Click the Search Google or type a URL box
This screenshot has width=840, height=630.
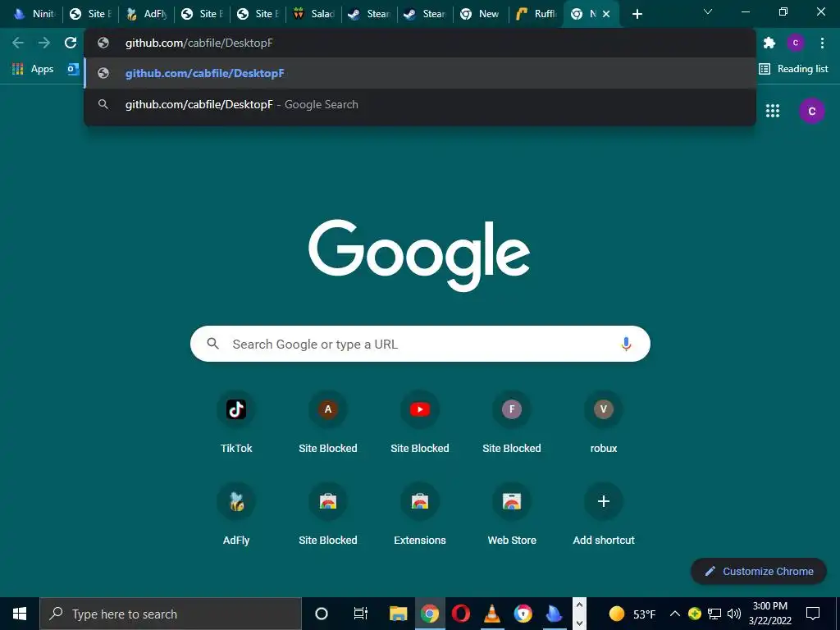[x=420, y=344]
